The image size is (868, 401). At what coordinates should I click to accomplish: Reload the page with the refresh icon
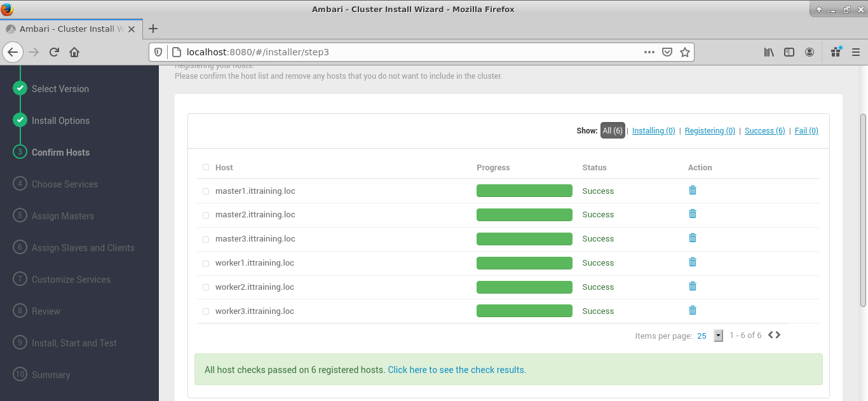coord(54,52)
